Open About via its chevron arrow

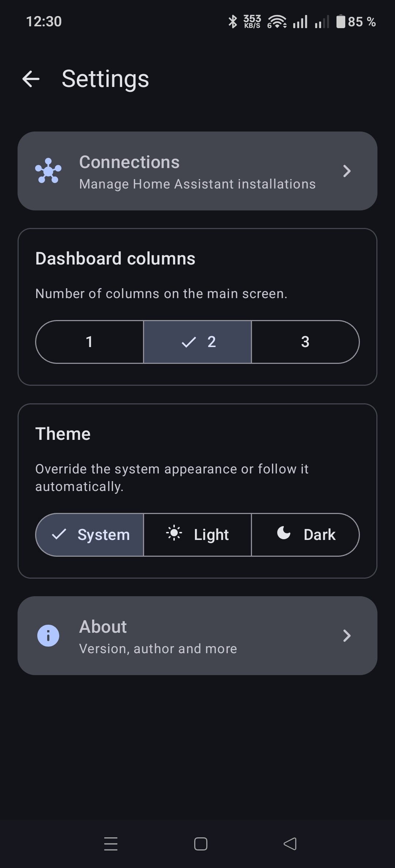[x=347, y=636]
